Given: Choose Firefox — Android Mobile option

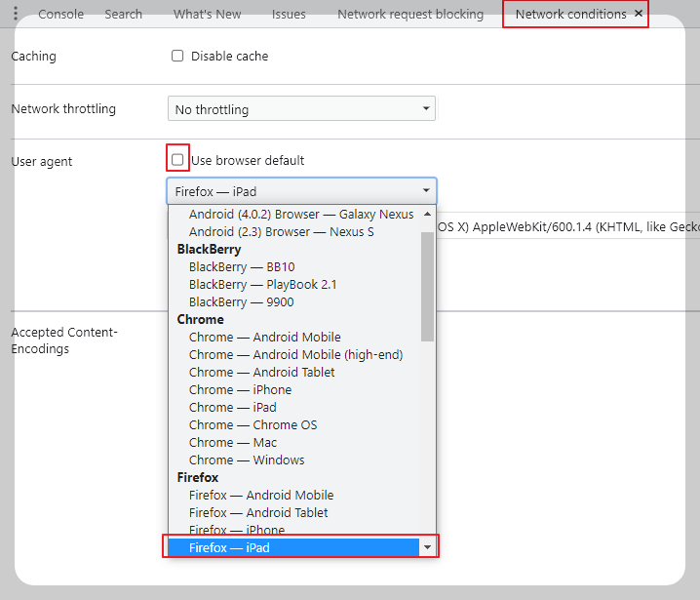Looking at the screenshot, I should (x=294, y=495).
